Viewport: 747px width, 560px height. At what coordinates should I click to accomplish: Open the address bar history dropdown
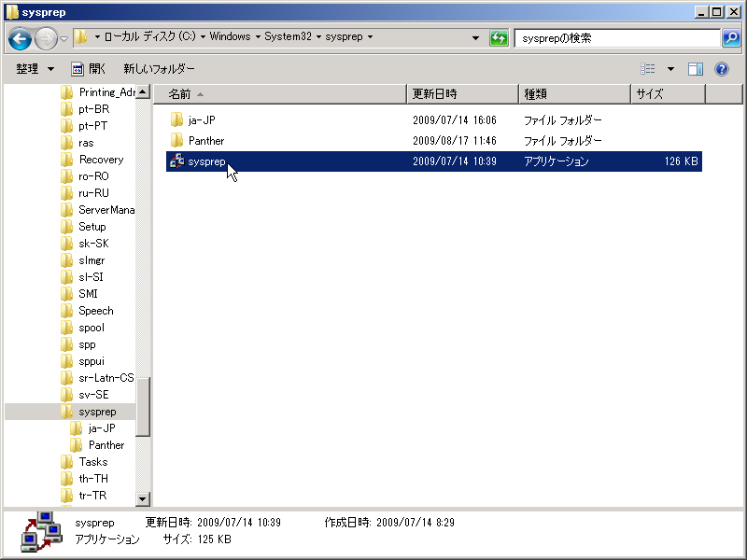[x=476, y=38]
